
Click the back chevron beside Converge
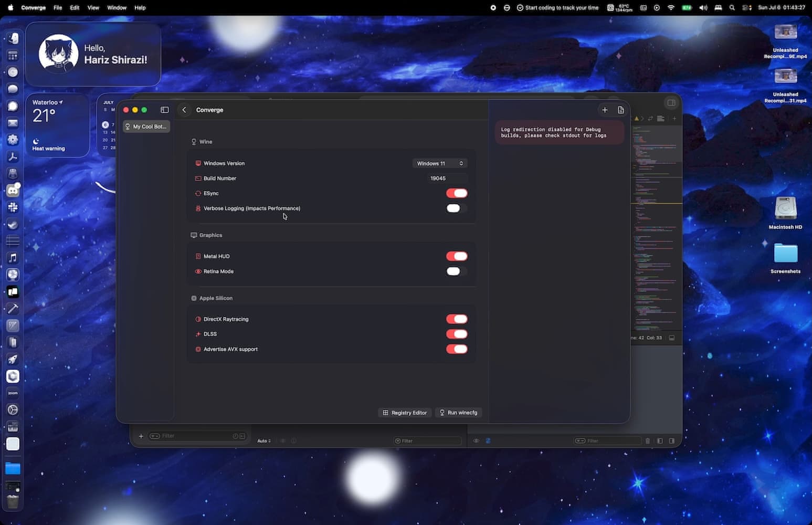[184, 110]
